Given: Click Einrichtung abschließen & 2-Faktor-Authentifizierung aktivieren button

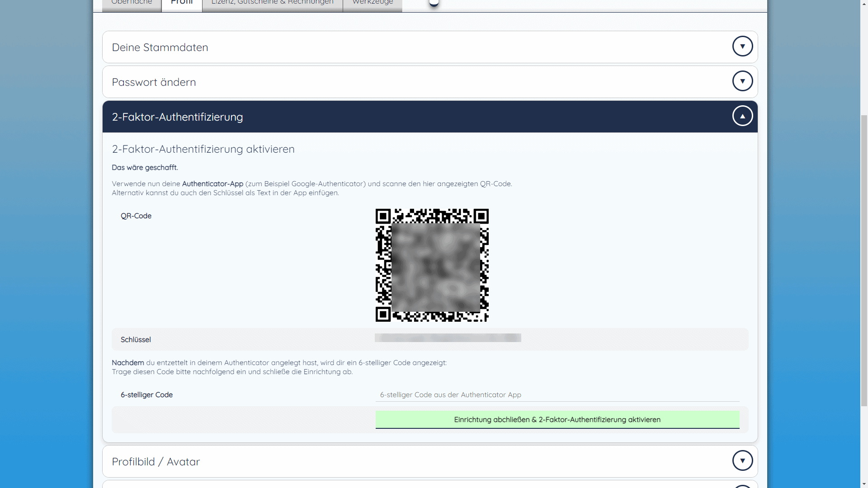Looking at the screenshot, I should pyautogui.click(x=557, y=420).
